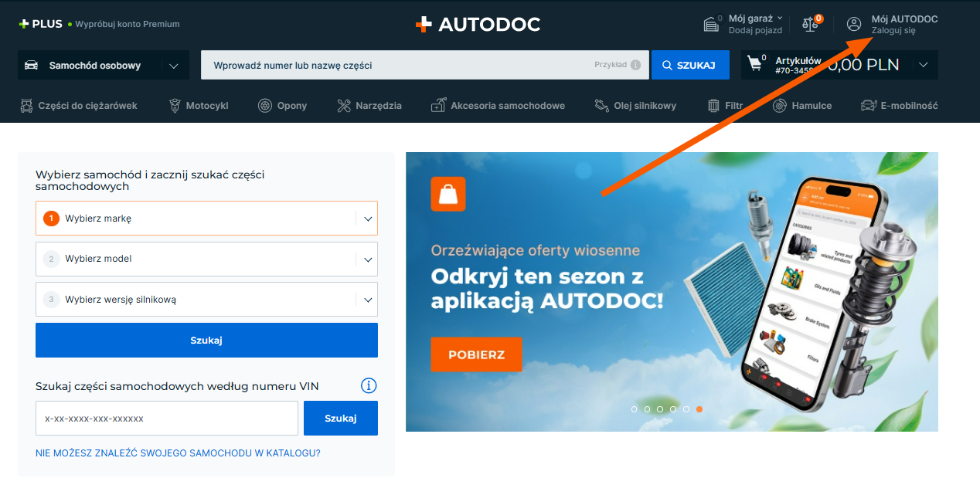Click the orange shopping bag app icon

(x=448, y=194)
